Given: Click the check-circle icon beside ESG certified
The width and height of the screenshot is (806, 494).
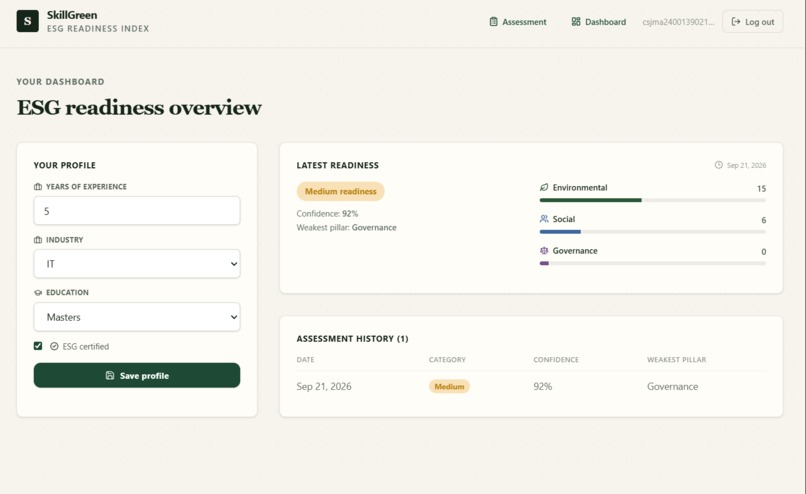Looking at the screenshot, I should (x=54, y=346).
